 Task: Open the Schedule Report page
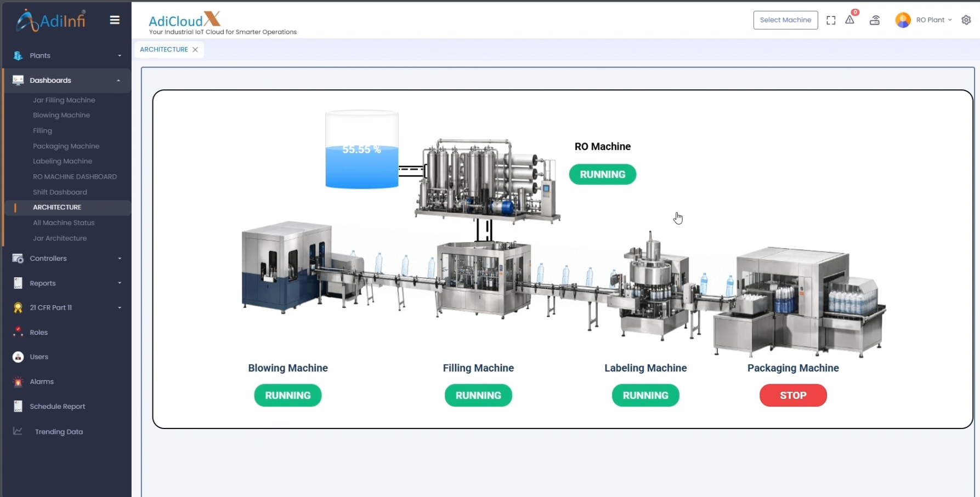coord(58,407)
